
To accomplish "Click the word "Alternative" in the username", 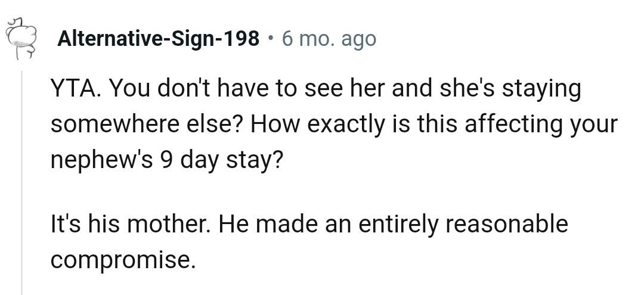I will click(x=109, y=39).
